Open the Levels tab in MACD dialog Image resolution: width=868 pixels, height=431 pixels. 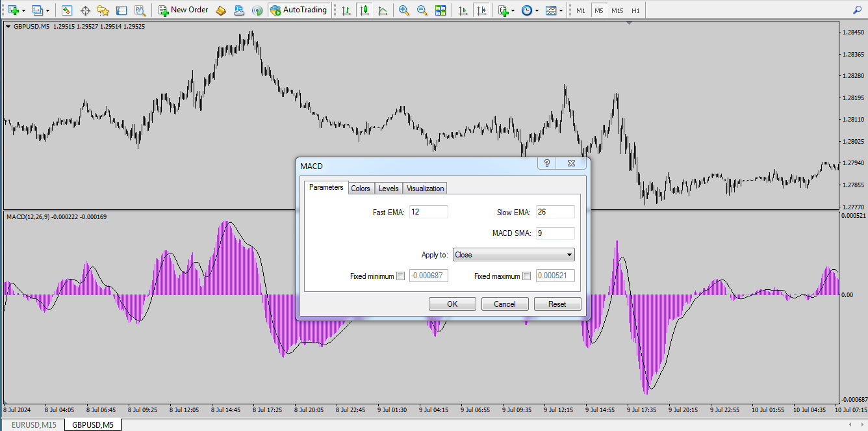[x=389, y=189]
